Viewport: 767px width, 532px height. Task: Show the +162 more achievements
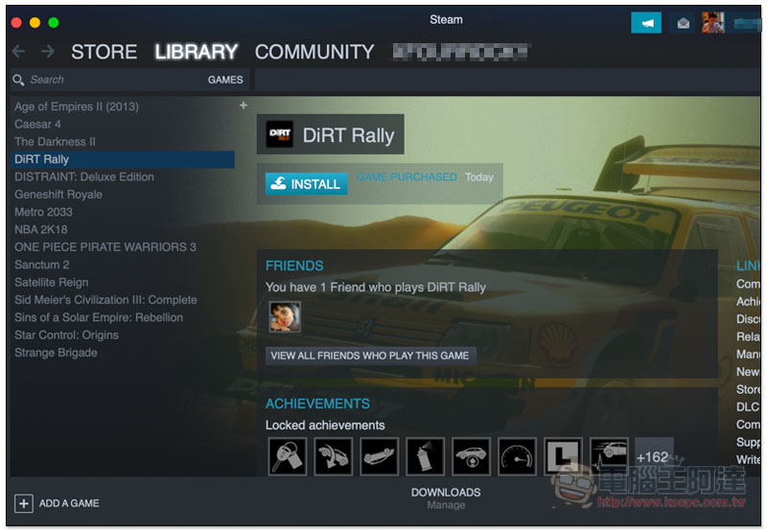(x=654, y=456)
